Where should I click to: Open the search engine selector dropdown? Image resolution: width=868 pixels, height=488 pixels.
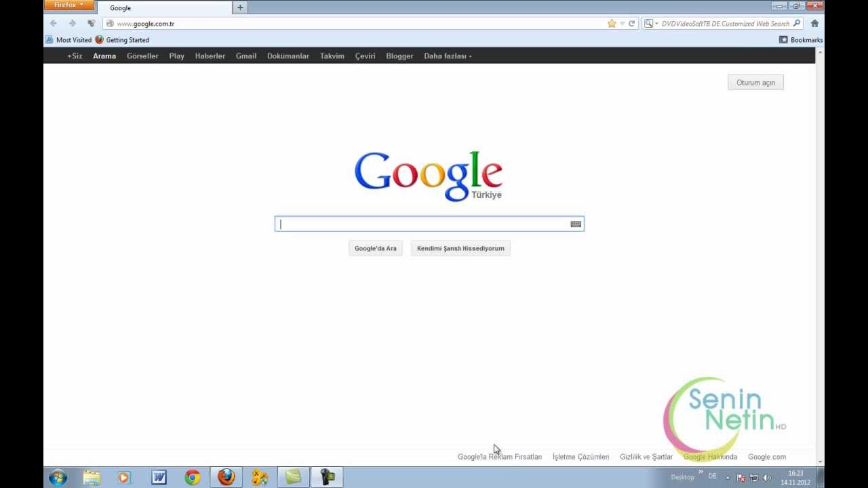point(650,24)
